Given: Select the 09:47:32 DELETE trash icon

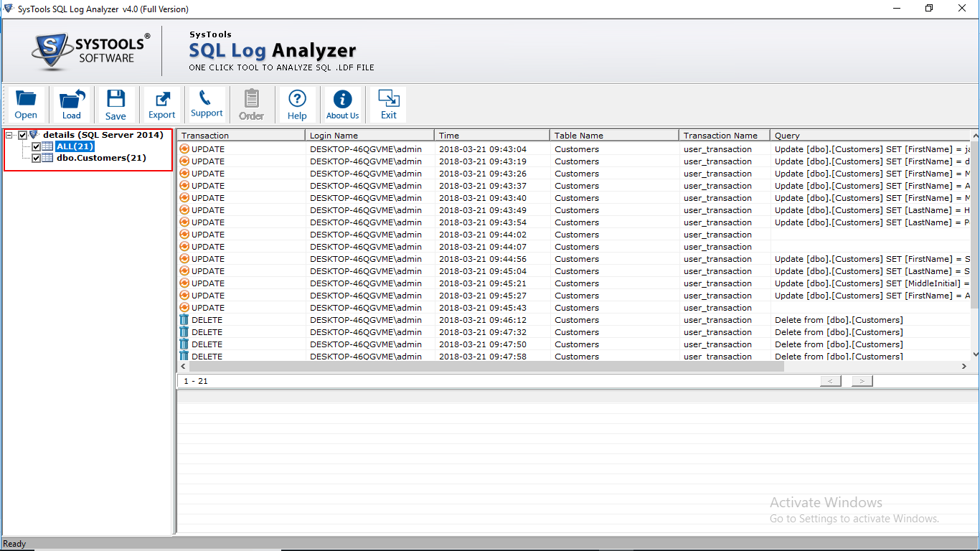Looking at the screenshot, I should [184, 332].
